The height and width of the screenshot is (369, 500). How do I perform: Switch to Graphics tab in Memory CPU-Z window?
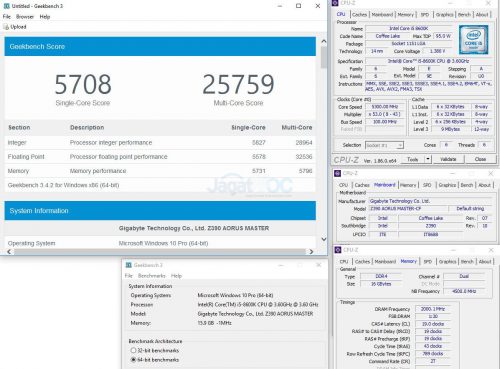[x=447, y=262]
